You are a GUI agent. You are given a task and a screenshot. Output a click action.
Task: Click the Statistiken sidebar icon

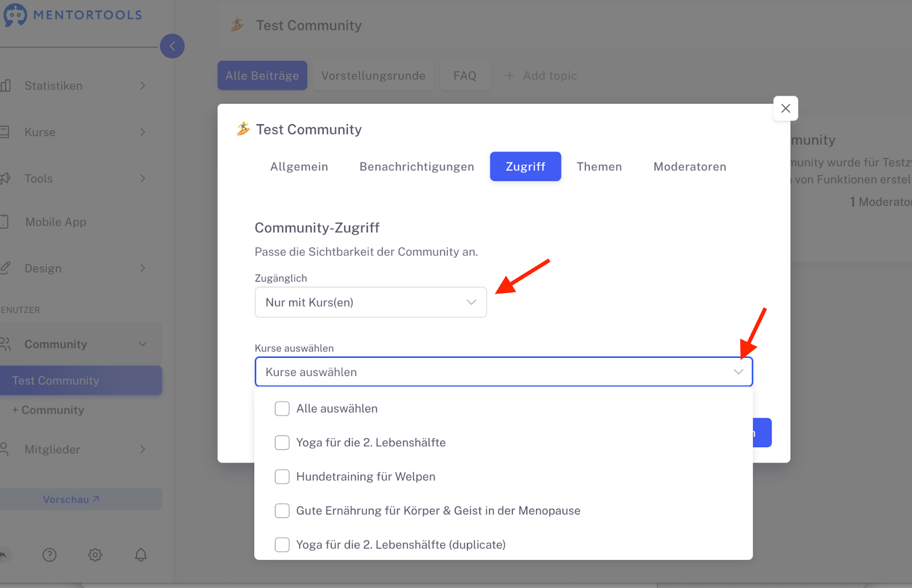coord(6,86)
